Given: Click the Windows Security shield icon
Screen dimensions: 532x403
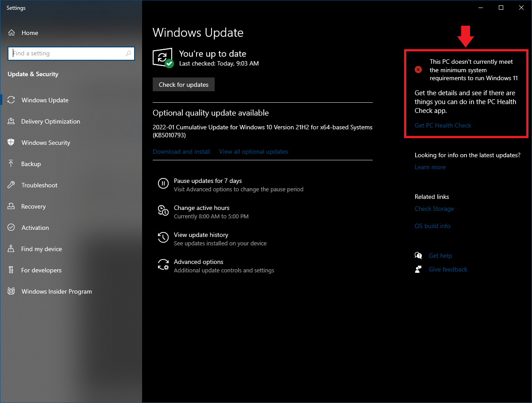Looking at the screenshot, I should tap(12, 143).
